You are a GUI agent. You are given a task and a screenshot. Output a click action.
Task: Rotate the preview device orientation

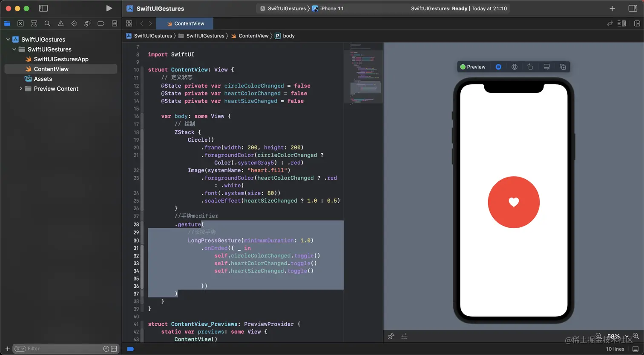coord(530,67)
